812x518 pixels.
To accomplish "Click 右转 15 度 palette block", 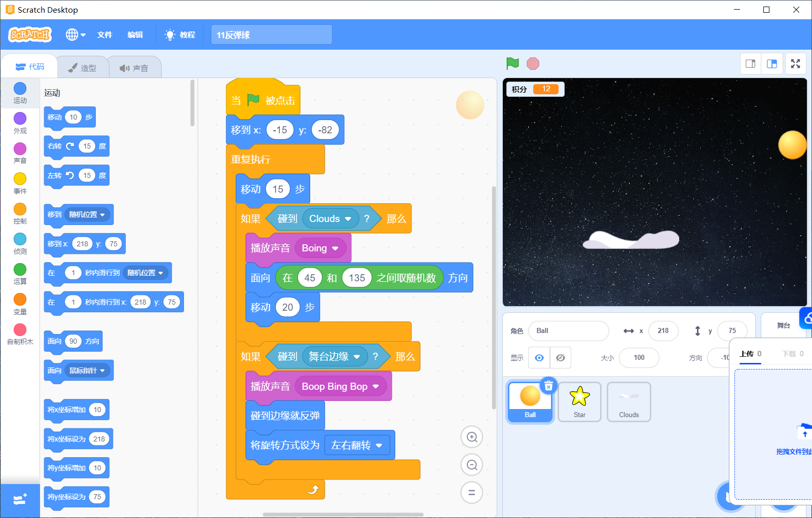I will point(77,146).
